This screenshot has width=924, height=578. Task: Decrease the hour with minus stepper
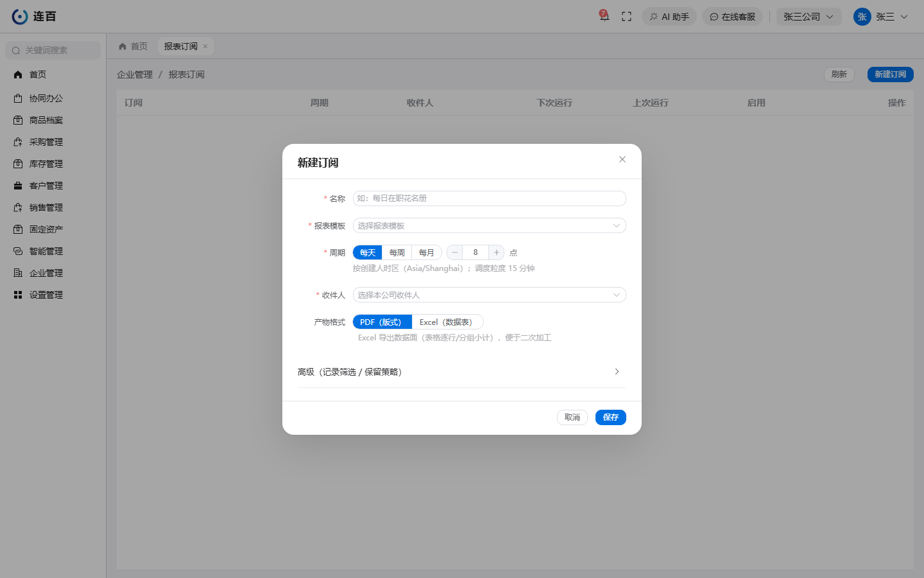(x=455, y=252)
